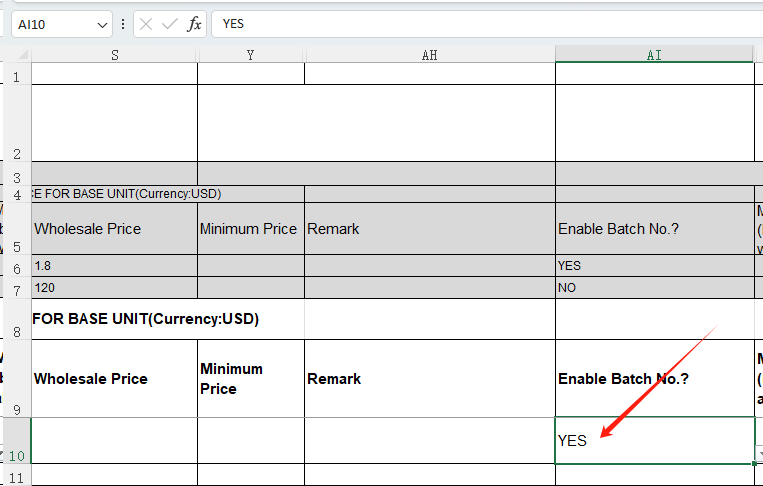Select the cell with wholesale price 120
The width and height of the screenshot is (763, 486).
(114, 288)
